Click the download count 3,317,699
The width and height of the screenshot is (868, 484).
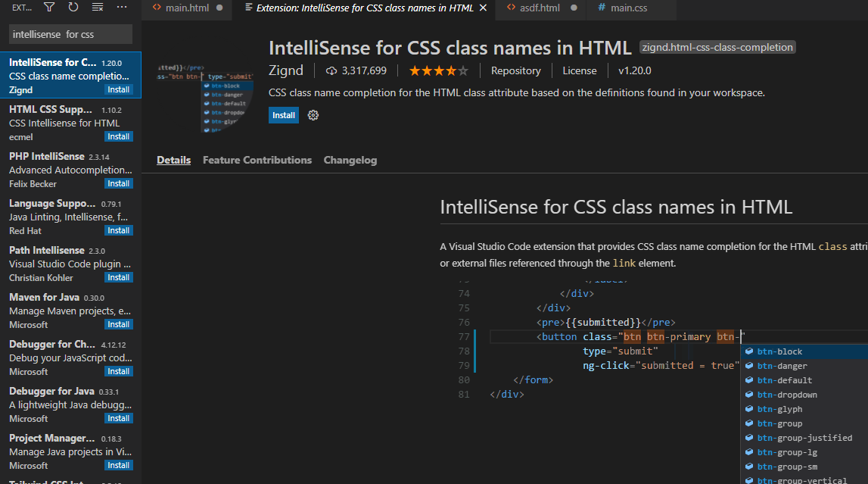(364, 71)
